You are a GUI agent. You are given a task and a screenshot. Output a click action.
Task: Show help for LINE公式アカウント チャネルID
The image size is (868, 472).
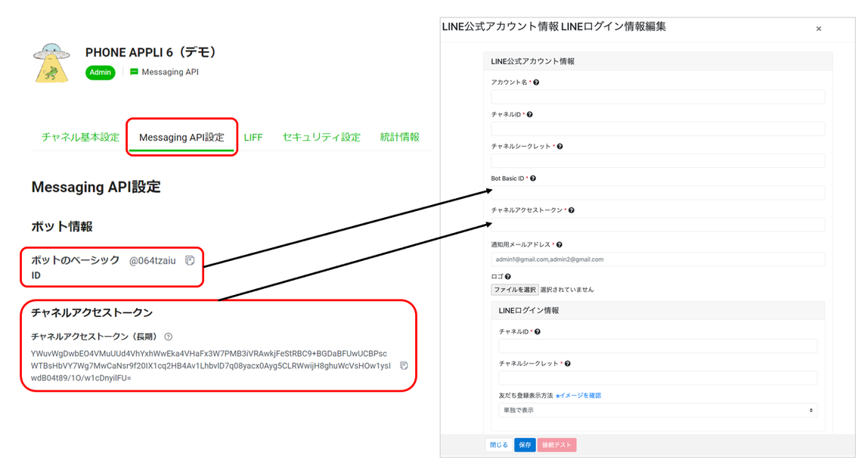pos(530,115)
